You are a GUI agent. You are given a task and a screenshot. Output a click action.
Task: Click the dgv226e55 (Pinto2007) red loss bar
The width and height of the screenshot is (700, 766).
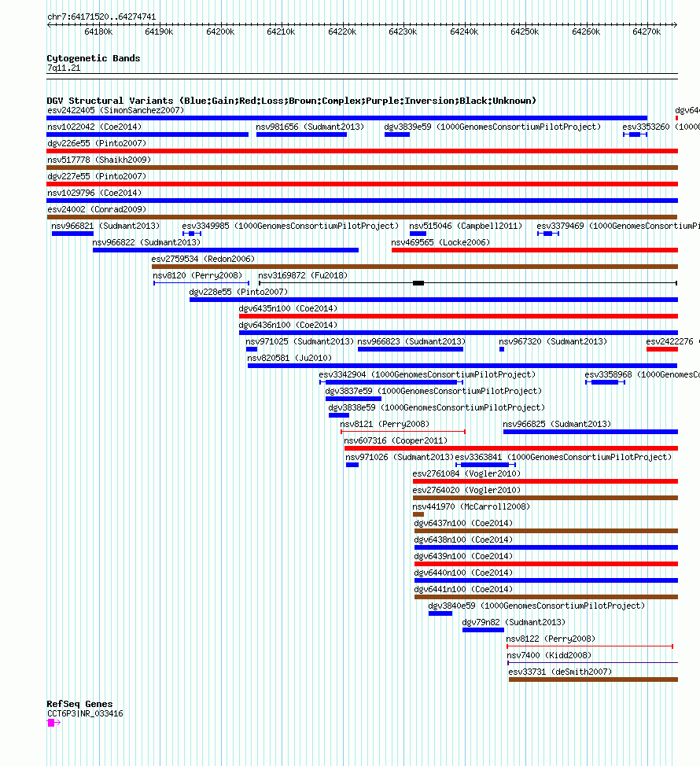(362, 151)
